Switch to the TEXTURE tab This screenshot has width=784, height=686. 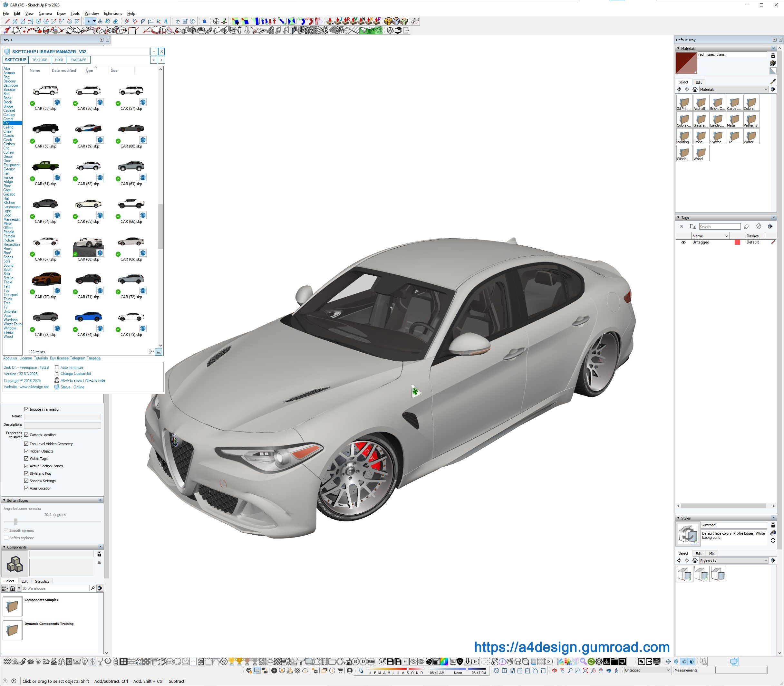39,60
